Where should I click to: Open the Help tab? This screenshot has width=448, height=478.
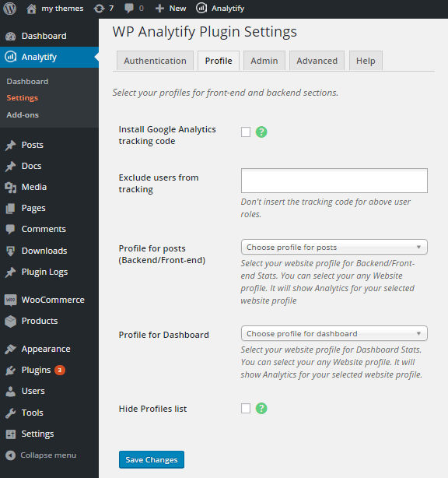point(366,61)
